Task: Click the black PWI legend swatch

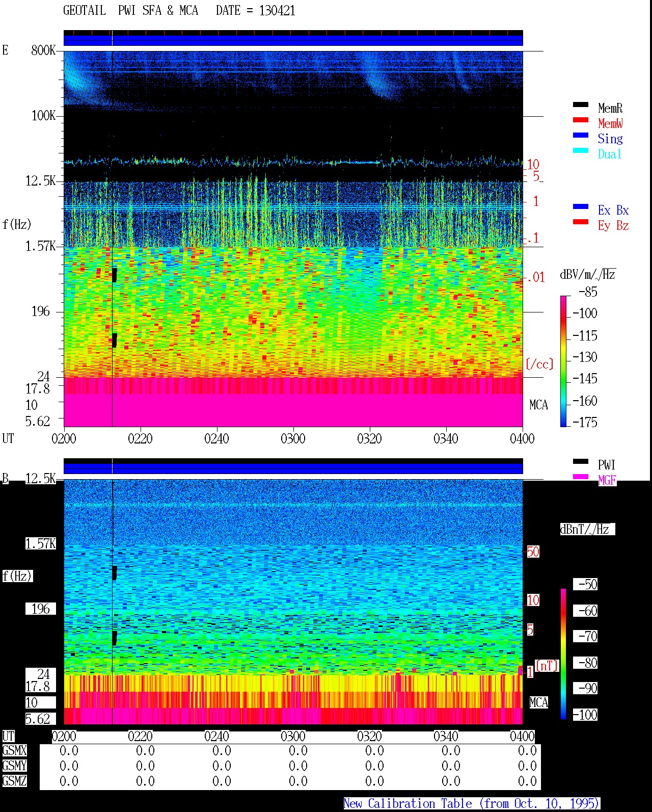Action: point(580,461)
